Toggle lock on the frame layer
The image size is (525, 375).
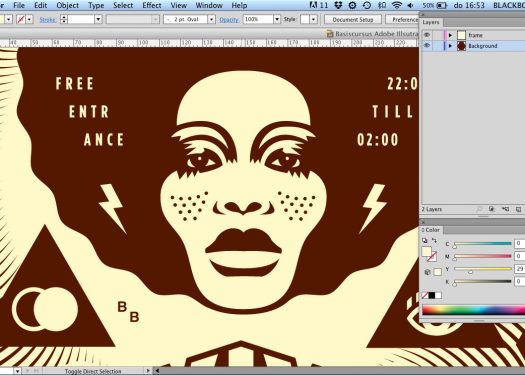[x=437, y=35]
